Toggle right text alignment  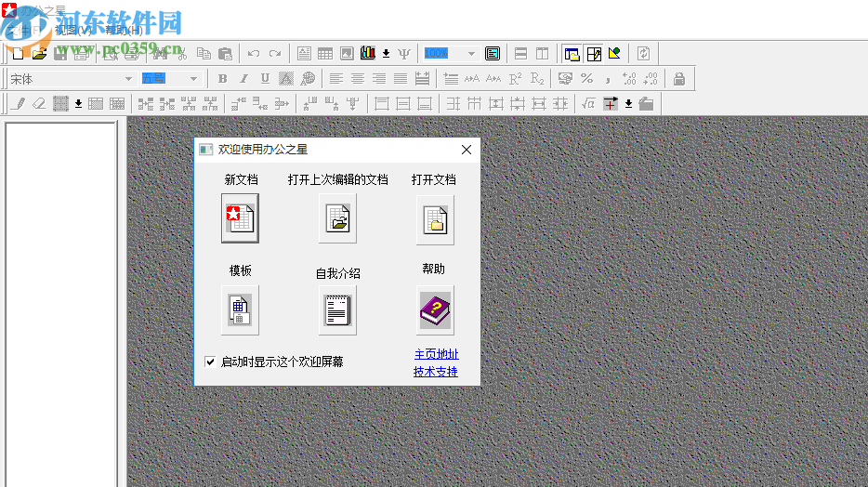pos(379,79)
